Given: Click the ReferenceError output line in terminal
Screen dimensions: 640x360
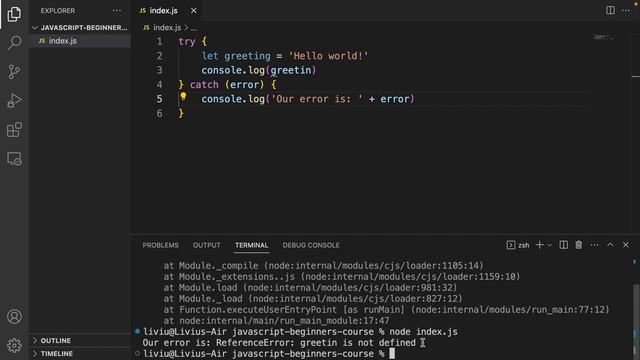Looking at the screenshot, I should [279, 343].
